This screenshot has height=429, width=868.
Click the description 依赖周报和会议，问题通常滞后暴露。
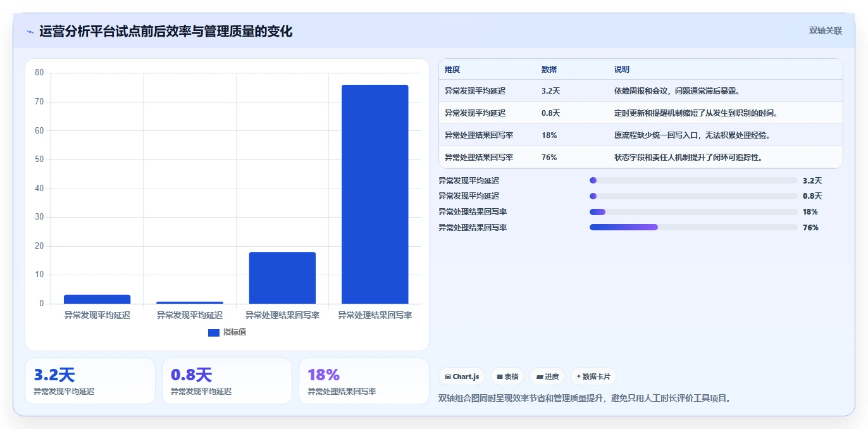click(677, 91)
